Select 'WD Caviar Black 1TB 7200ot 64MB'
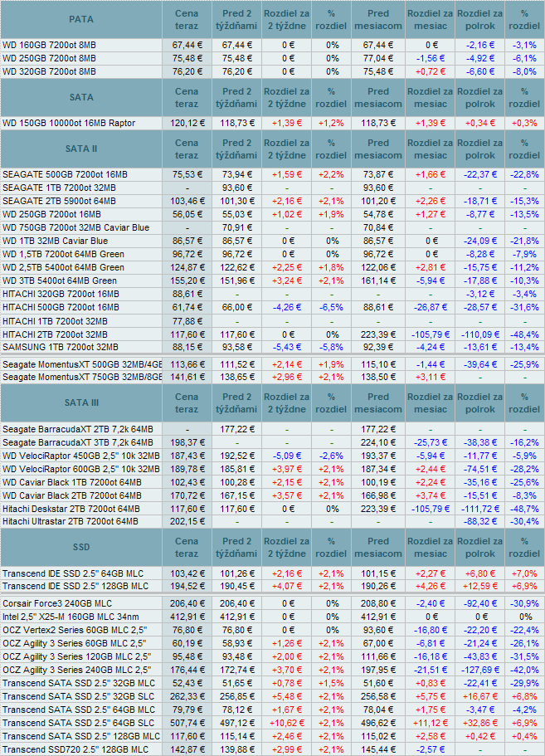 72,482
